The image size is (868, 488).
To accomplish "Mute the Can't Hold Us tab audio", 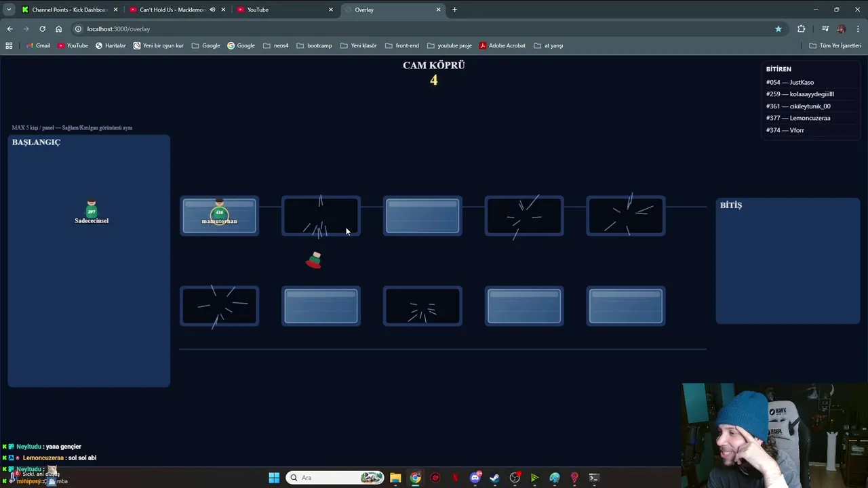I will tap(212, 9).
